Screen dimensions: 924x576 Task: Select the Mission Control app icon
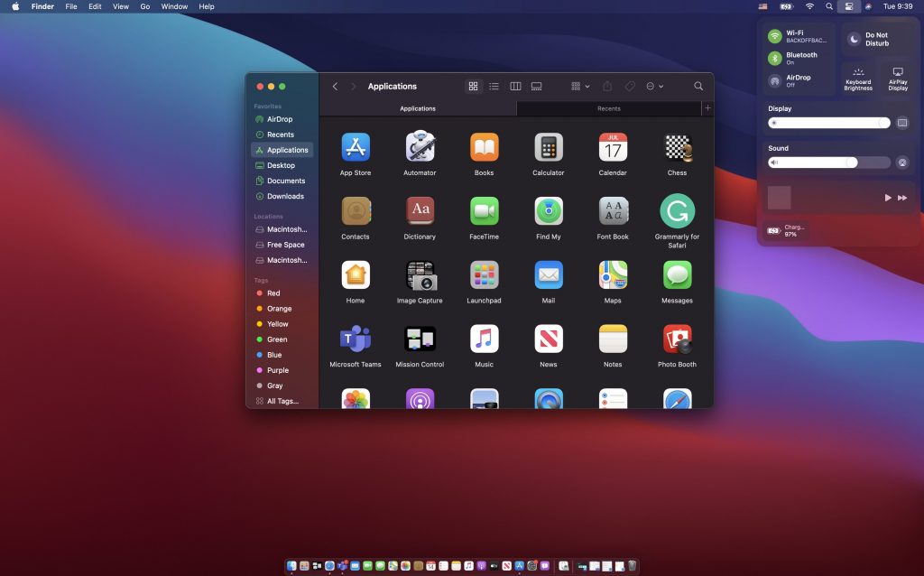point(420,339)
